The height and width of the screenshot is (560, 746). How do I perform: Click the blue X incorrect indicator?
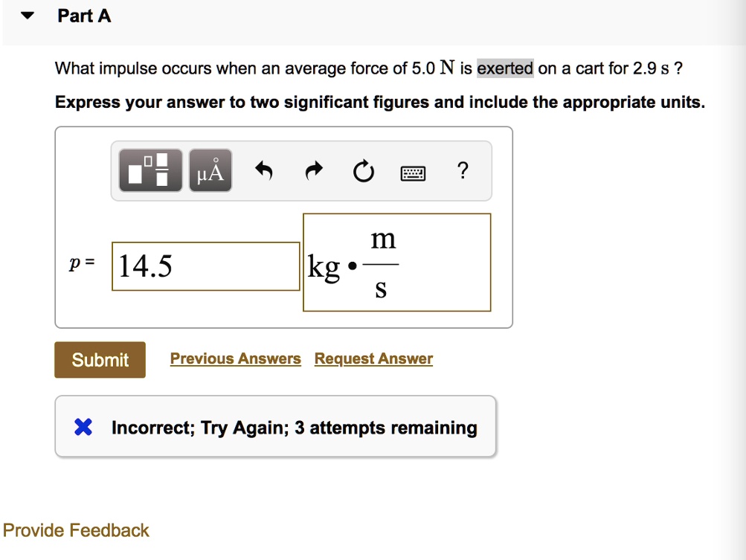[83, 427]
